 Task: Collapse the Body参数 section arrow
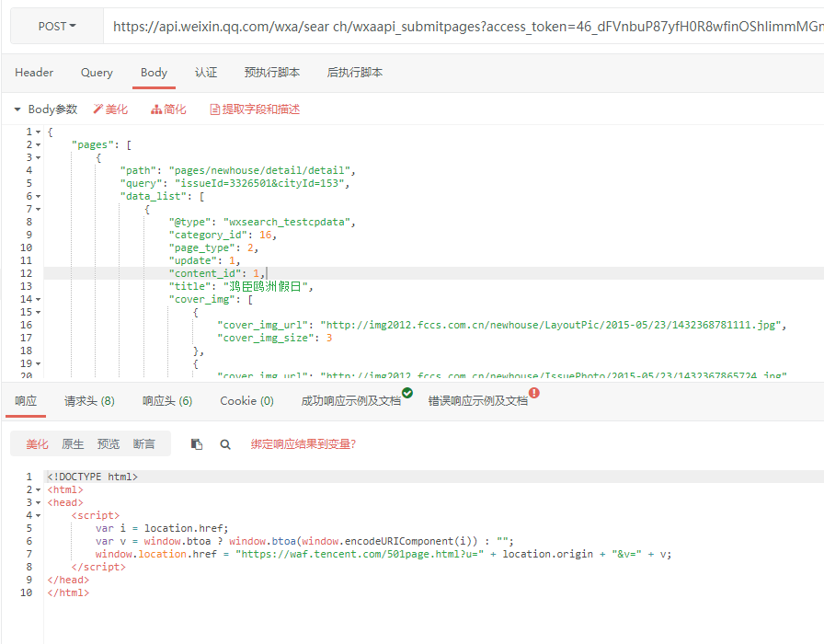[x=17, y=109]
